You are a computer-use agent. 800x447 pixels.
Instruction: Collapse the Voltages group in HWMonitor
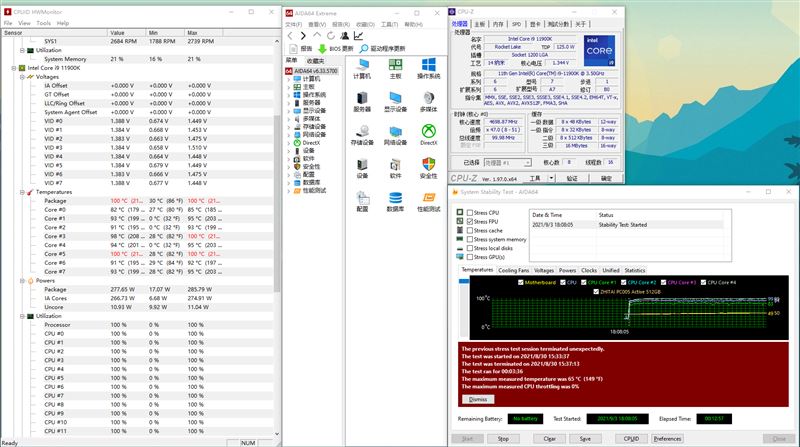[x=22, y=77]
